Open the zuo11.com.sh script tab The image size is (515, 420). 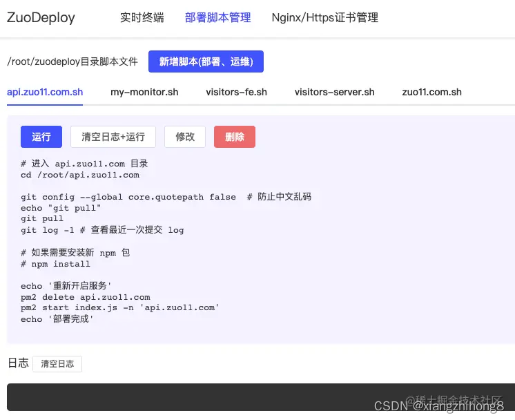(432, 92)
